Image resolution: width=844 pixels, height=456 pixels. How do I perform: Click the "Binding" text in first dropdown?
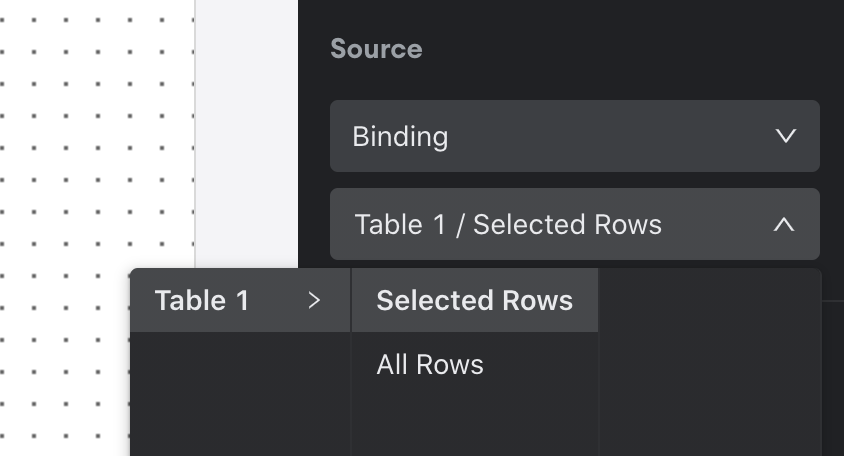coord(400,137)
